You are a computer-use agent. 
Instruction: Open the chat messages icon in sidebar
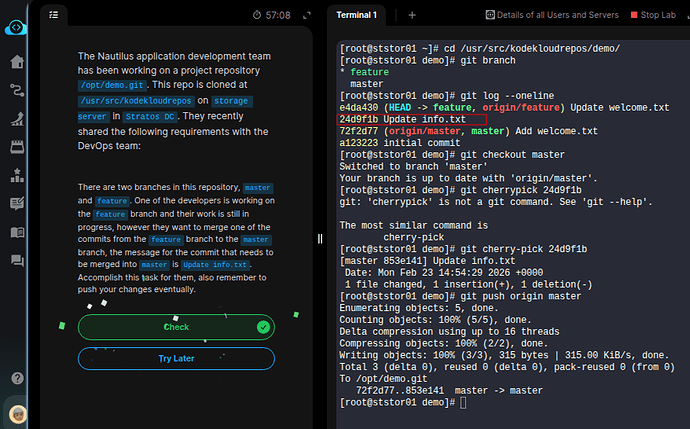click(x=17, y=260)
